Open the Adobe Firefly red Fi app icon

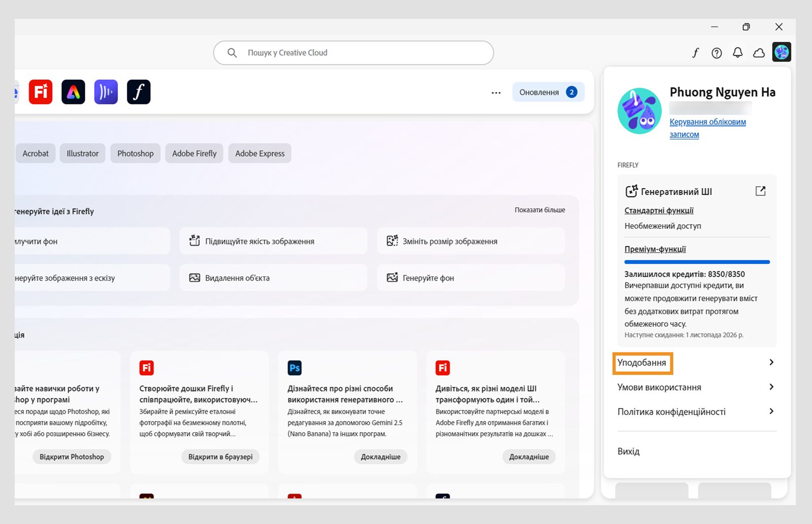pos(41,92)
